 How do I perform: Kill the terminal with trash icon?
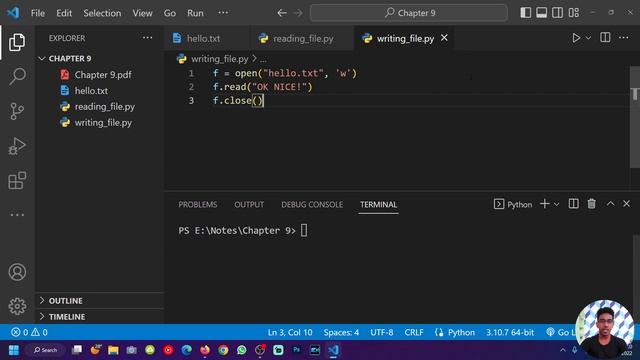coord(591,204)
